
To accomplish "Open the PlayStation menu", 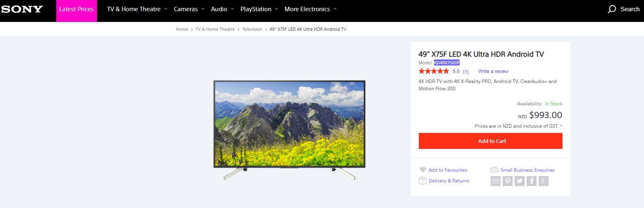I will (259, 9).
